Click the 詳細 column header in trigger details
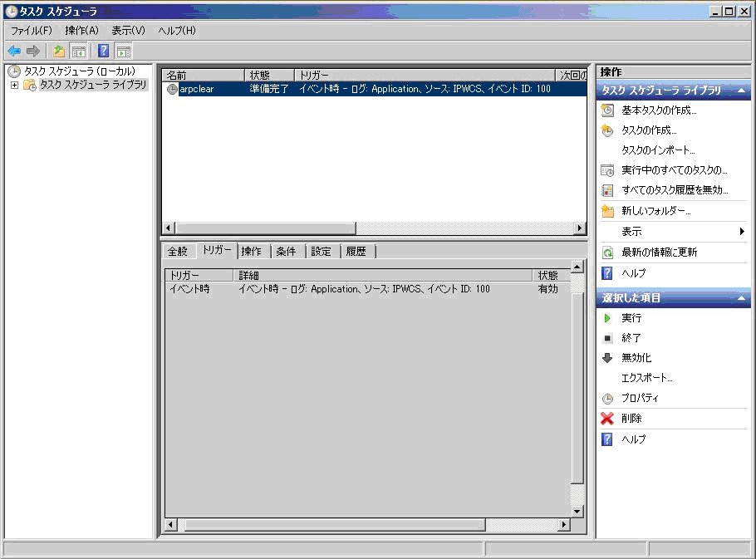The width and height of the screenshot is (756, 559). click(383, 275)
